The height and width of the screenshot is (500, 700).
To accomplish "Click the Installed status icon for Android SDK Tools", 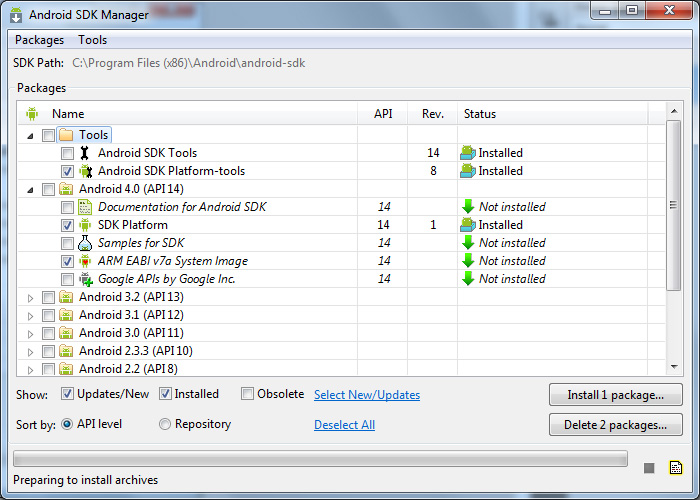I will (x=468, y=153).
